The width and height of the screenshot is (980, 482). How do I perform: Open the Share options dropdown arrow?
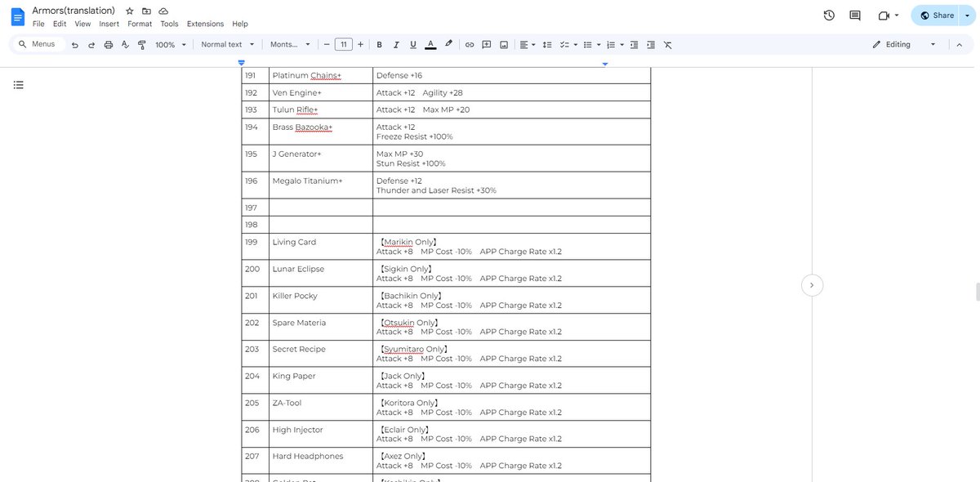967,16
